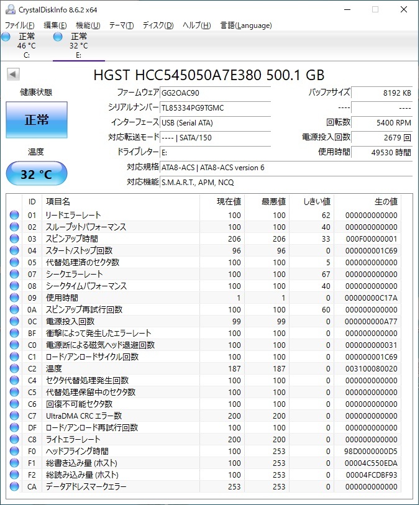Viewport: 420px width, 505px height.
Task: Click status orb for 05 代替処理済のセクタ数
Action: 14,262
